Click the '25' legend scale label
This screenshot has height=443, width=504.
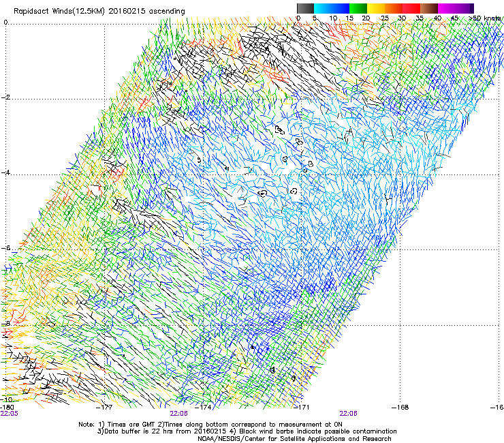click(x=385, y=18)
